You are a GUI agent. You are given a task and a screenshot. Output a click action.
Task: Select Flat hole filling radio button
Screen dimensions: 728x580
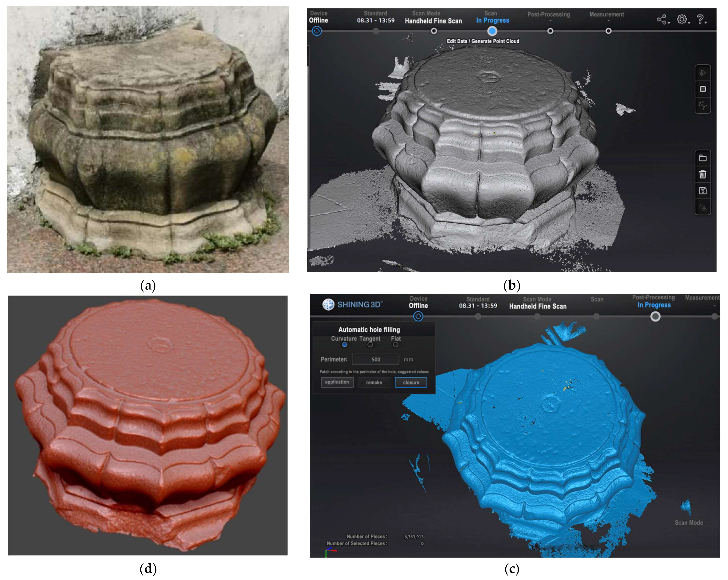[x=395, y=344]
